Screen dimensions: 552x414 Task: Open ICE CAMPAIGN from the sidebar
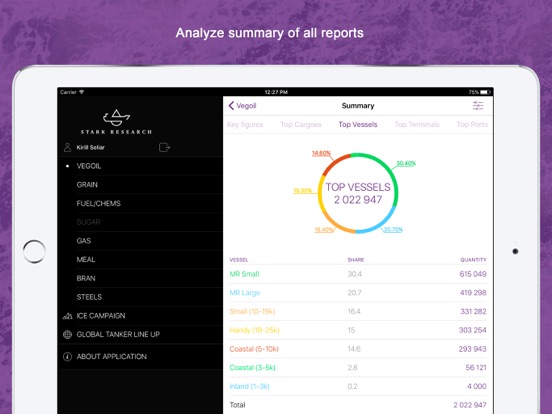(141, 316)
